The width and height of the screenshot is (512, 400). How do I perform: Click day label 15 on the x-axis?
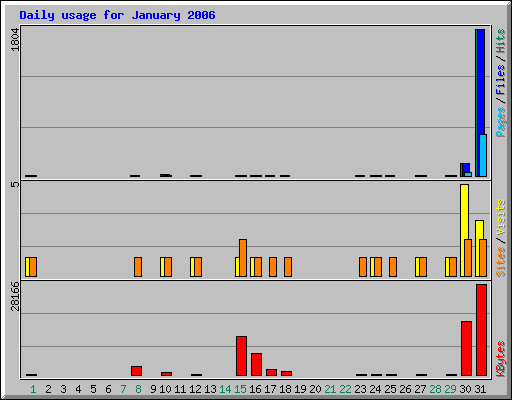[240, 389]
